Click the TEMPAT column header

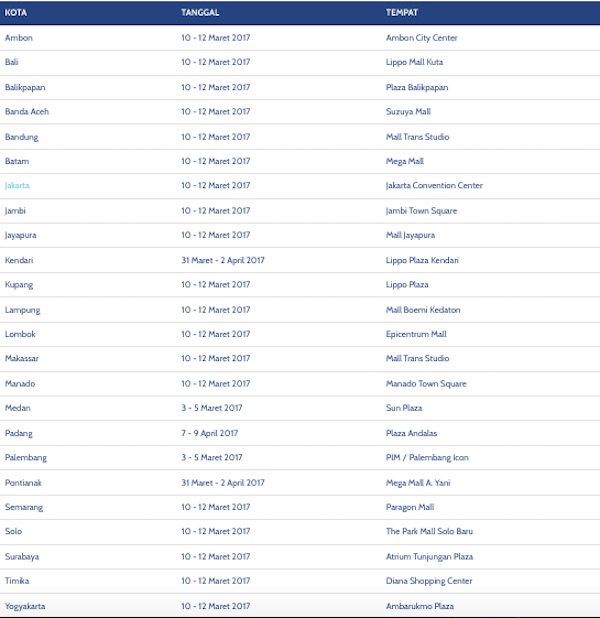[x=402, y=13]
